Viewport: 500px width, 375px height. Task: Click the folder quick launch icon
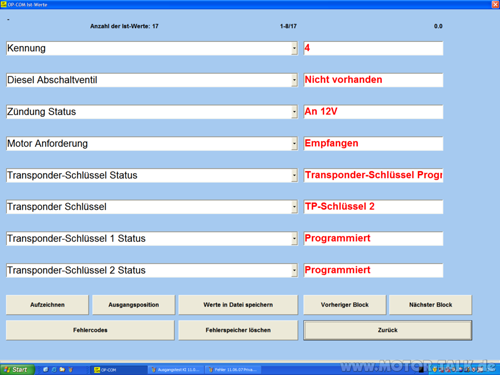coord(62,369)
